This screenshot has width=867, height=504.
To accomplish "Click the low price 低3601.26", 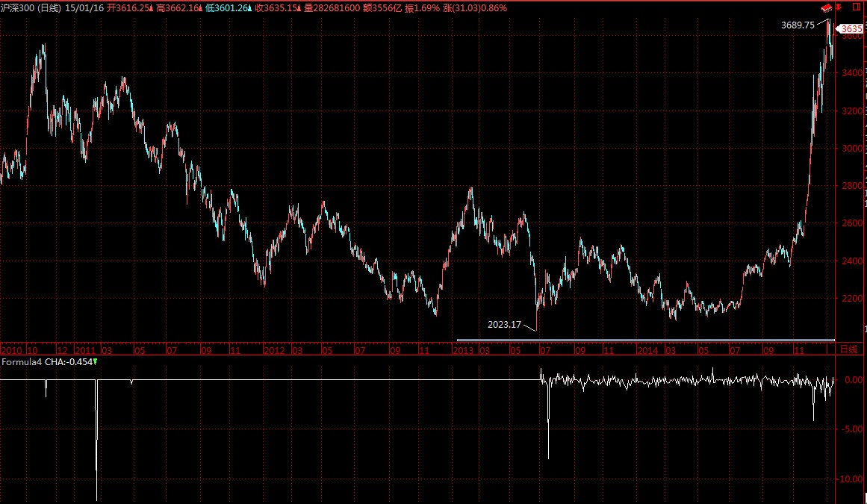I will [228, 7].
